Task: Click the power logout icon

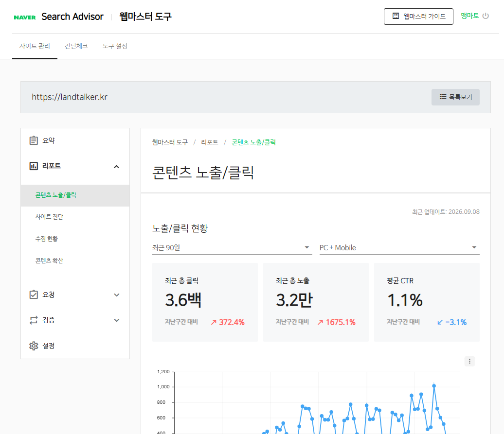Action: (x=486, y=16)
